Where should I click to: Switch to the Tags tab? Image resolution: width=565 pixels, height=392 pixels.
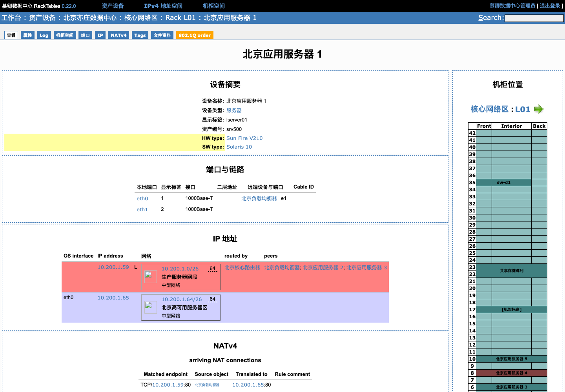pos(140,35)
